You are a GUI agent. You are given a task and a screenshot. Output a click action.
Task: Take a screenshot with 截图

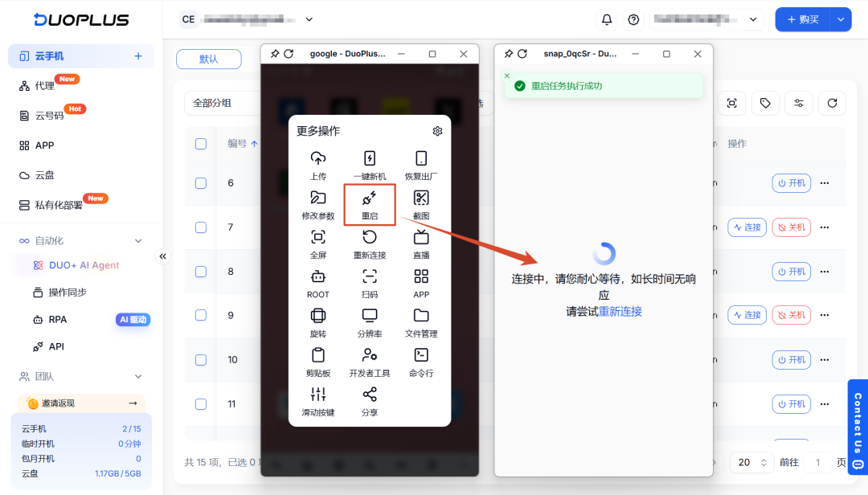[420, 205]
